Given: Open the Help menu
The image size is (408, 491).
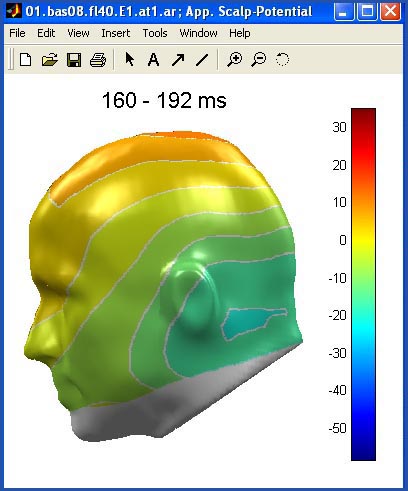Looking at the screenshot, I should [240, 33].
